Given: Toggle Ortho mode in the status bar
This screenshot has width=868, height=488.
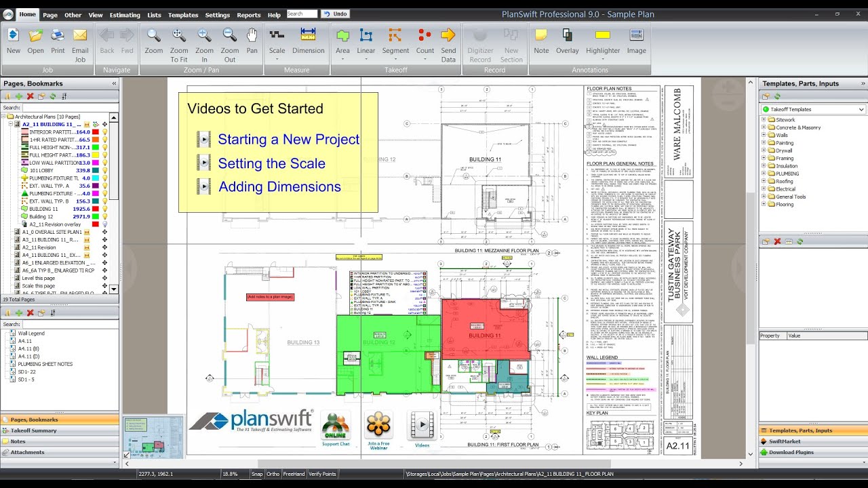Looking at the screenshot, I should pos(273,474).
